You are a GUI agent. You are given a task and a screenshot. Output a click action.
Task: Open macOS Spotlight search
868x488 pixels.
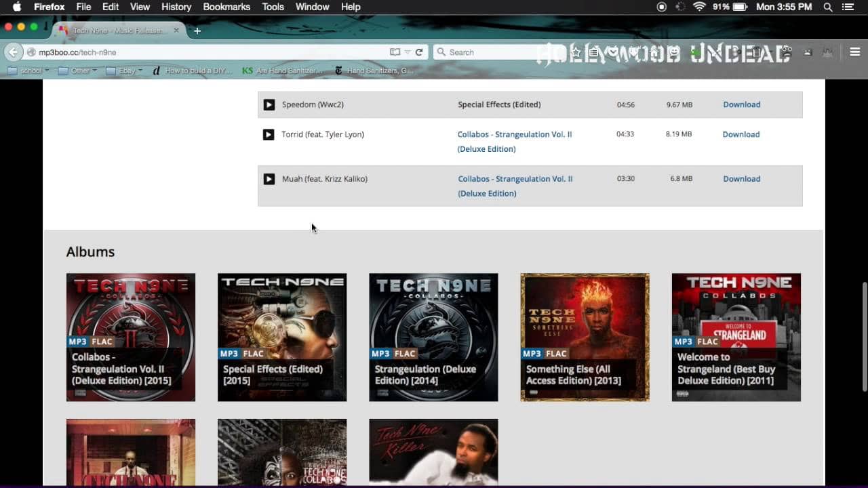[828, 7]
